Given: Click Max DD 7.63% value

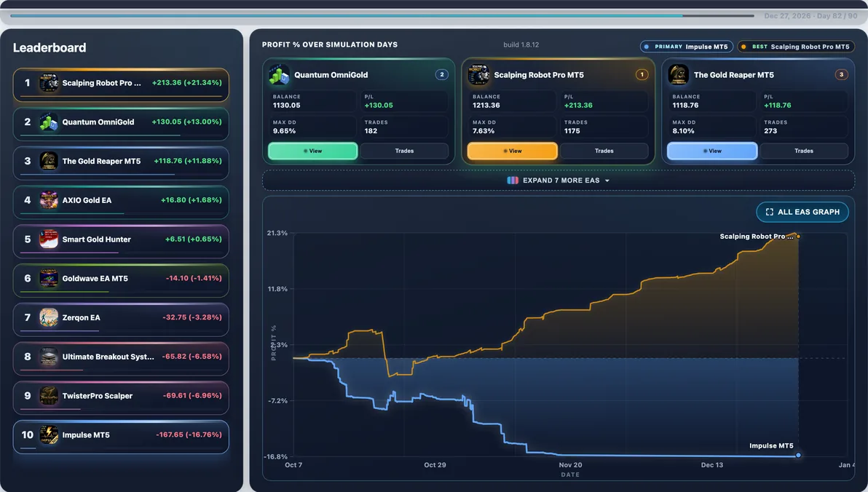Looking at the screenshot, I should click(x=484, y=131).
